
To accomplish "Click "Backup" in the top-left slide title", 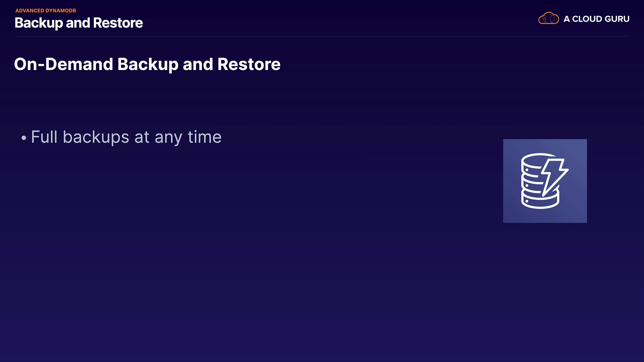I will 39,23.
